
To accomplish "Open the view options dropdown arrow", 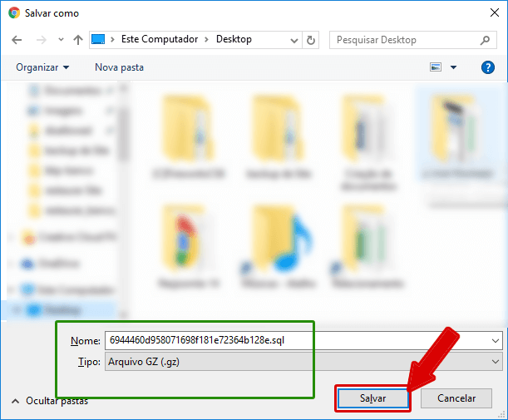I will click(x=454, y=67).
